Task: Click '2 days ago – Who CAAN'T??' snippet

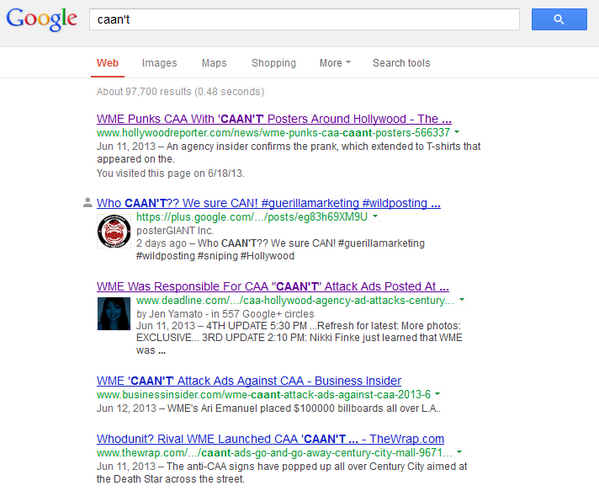Action: pyautogui.click(x=280, y=250)
